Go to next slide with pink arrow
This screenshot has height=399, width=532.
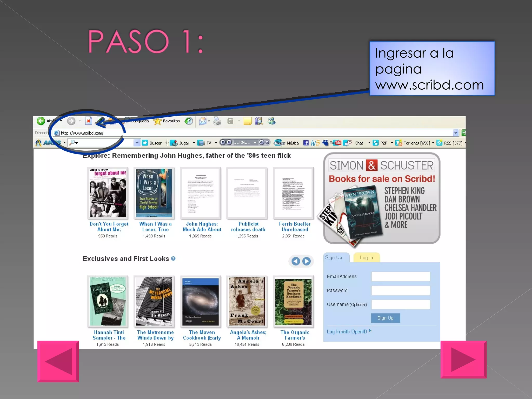coord(463,360)
